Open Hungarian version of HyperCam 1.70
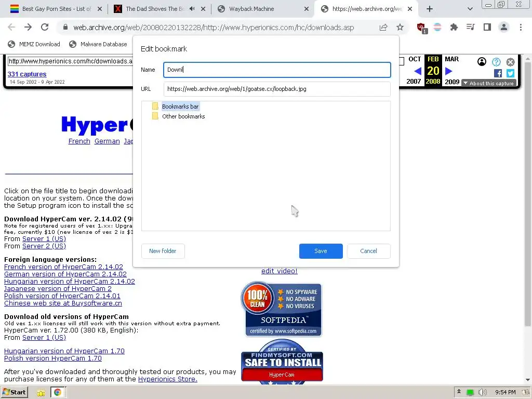Screen dimensions: 532x399 pos(64,351)
